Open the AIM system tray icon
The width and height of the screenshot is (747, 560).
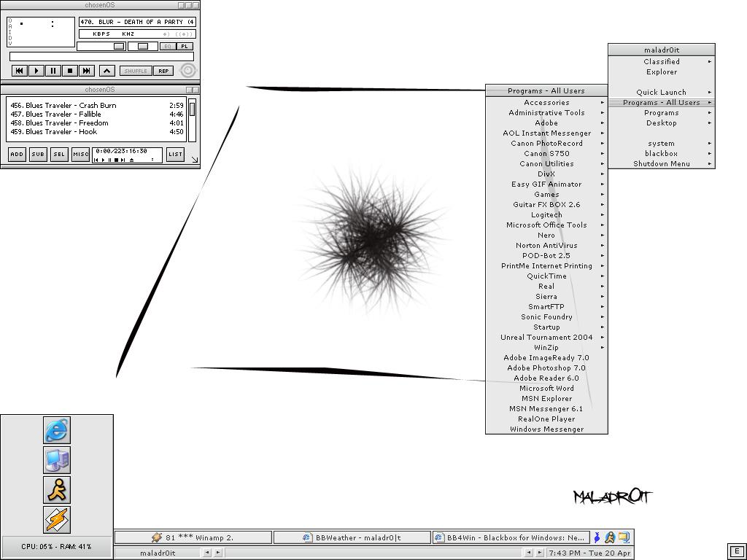[x=611, y=537]
